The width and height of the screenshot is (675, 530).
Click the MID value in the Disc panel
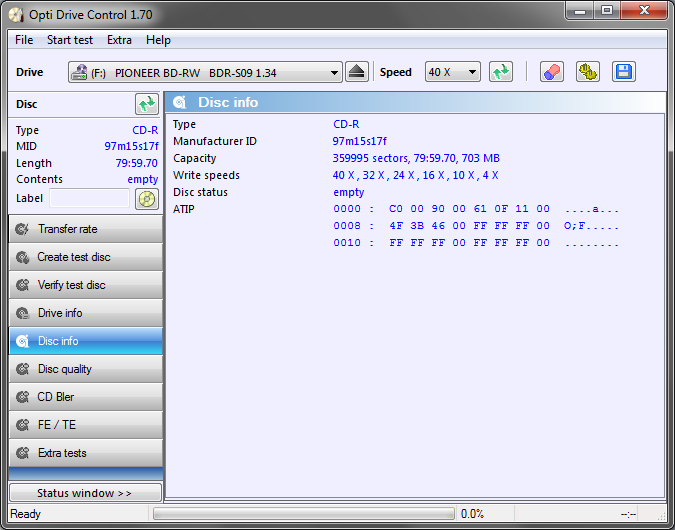pyautogui.click(x=131, y=146)
